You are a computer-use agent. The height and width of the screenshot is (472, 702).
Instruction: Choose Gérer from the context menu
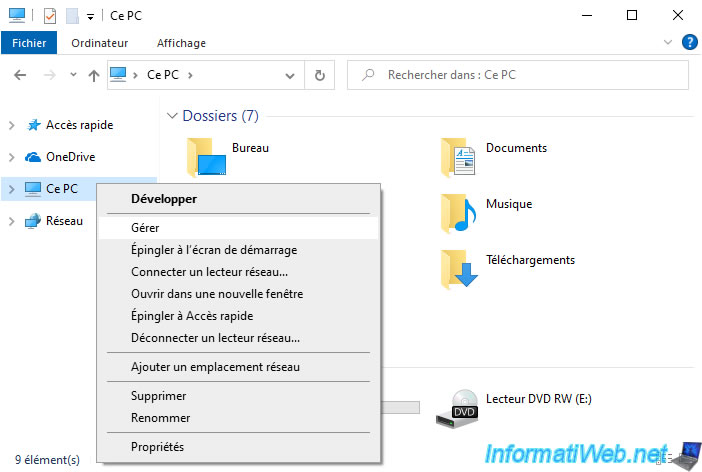[145, 228]
